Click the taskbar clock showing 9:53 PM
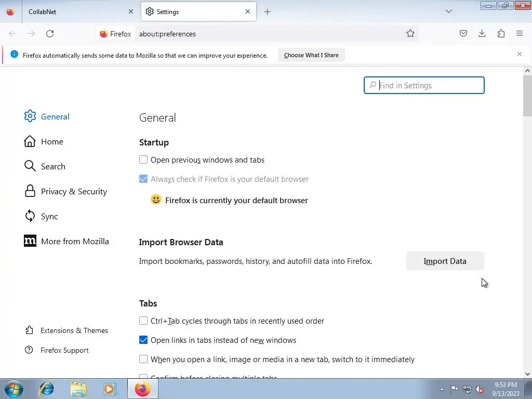This screenshot has width=532, height=399. pos(506,389)
